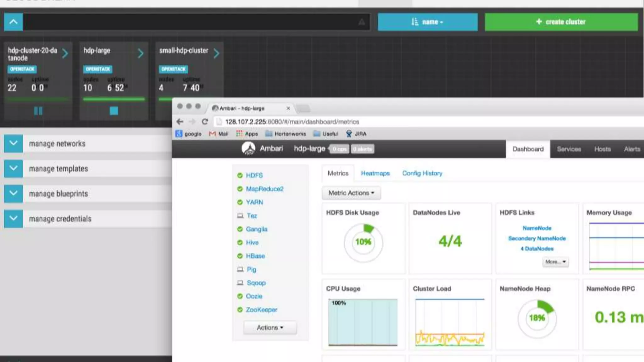The width and height of the screenshot is (644, 362).
Task: Open the Metric Actions dropdown
Action: pos(351,193)
